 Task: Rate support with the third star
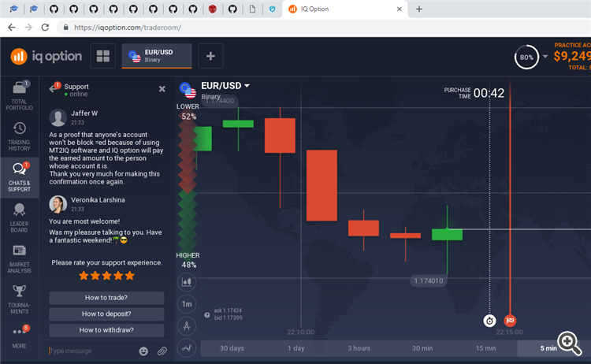coord(106,276)
